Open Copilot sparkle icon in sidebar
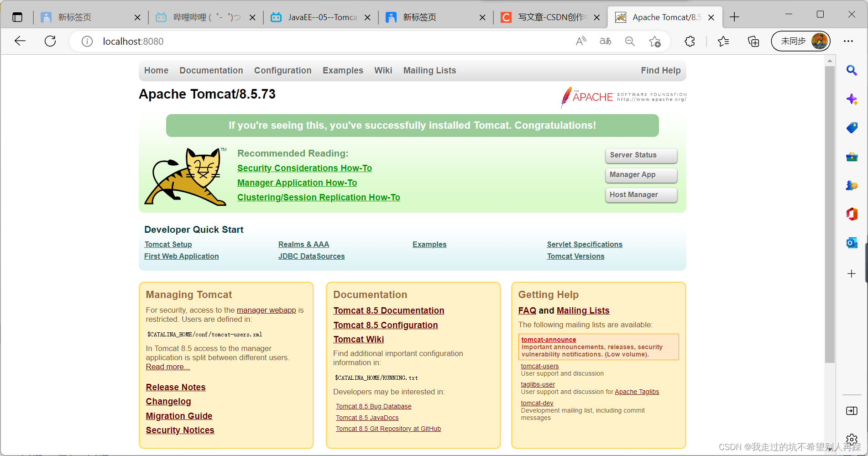Viewport: 868px width, 456px height. tap(852, 99)
